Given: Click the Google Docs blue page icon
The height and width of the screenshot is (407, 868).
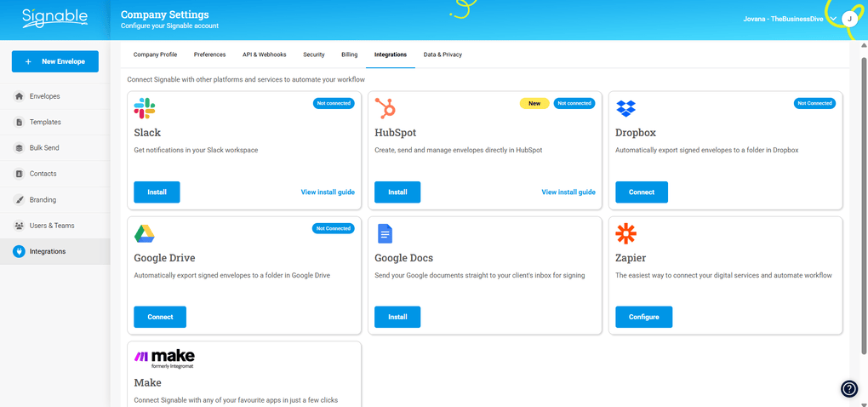Looking at the screenshot, I should (x=385, y=233).
